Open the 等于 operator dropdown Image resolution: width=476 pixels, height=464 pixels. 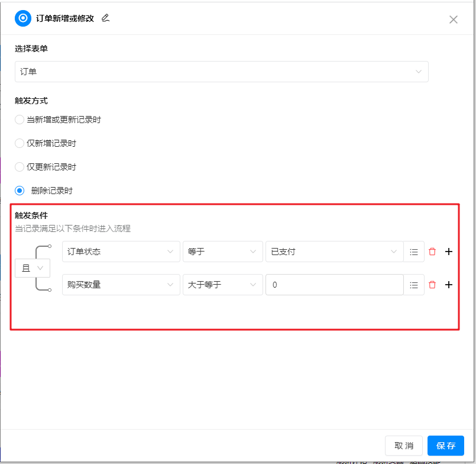tap(222, 252)
